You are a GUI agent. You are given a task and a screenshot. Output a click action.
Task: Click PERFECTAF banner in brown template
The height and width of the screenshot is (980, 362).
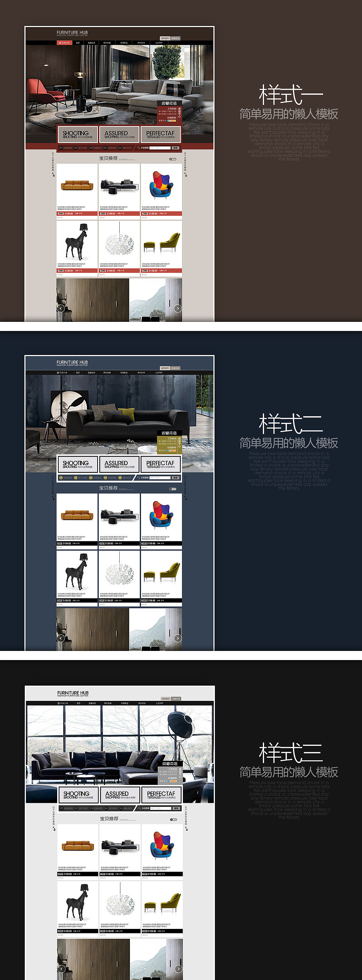click(160, 134)
